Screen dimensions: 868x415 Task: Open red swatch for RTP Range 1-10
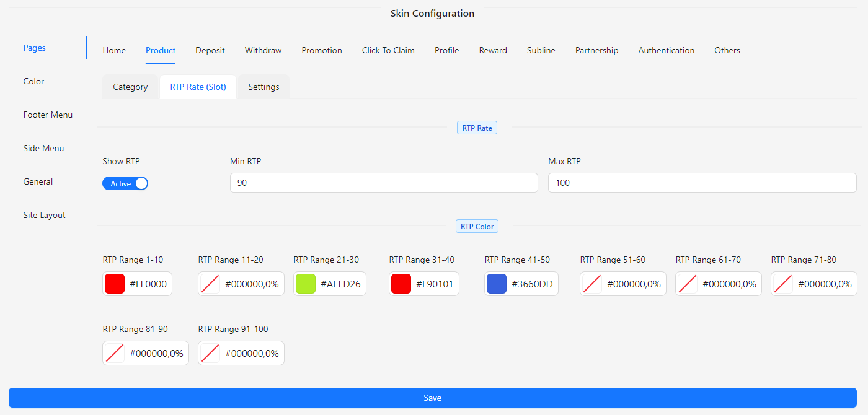(115, 284)
